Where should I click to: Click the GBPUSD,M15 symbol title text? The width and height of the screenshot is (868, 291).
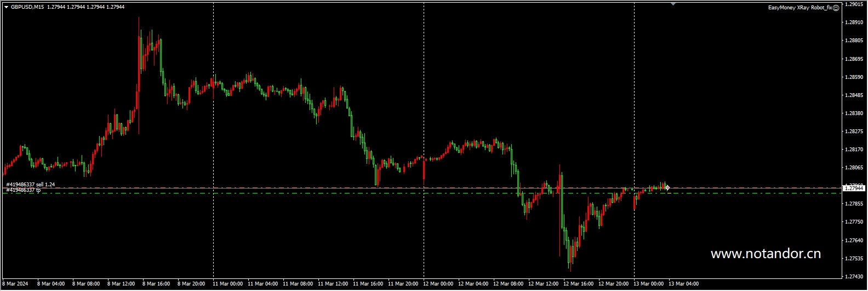tap(27, 7)
